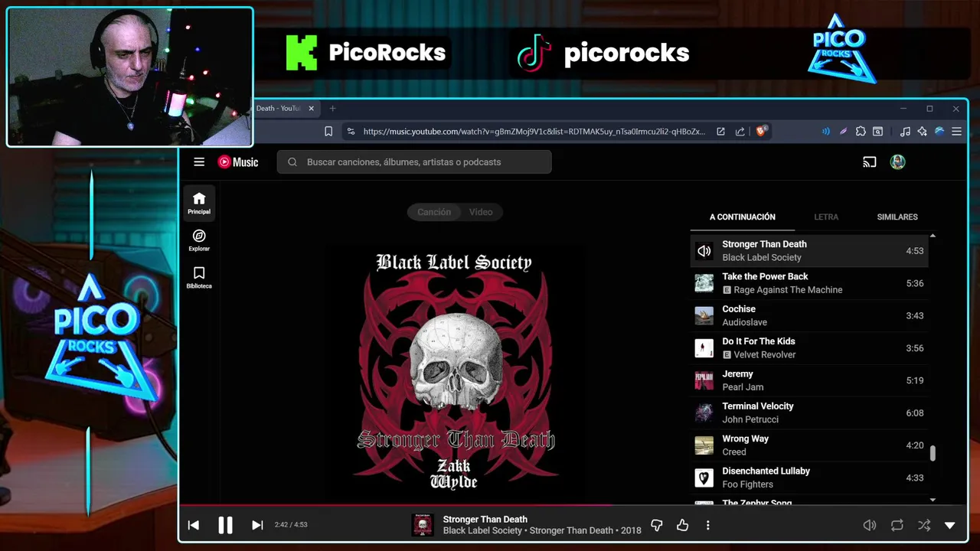This screenshot has height=551, width=980.
Task: Open the YouTube Music hamburger menu
Action: point(199,162)
